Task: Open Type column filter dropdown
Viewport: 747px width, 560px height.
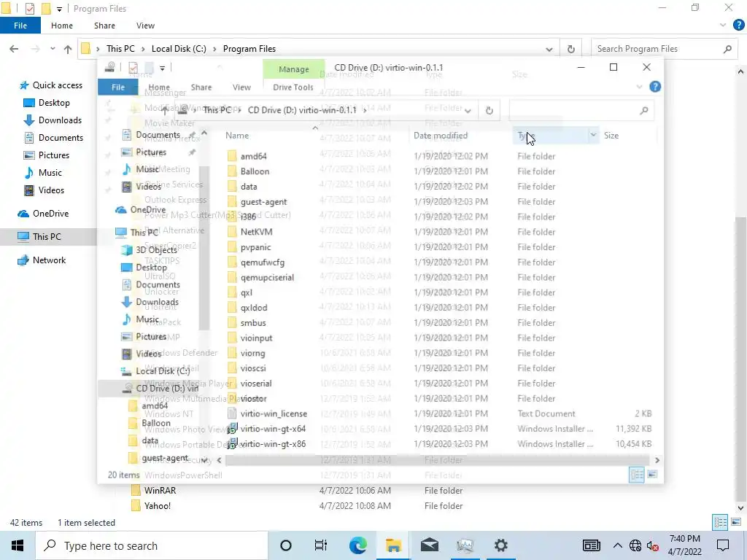Action: tap(593, 135)
